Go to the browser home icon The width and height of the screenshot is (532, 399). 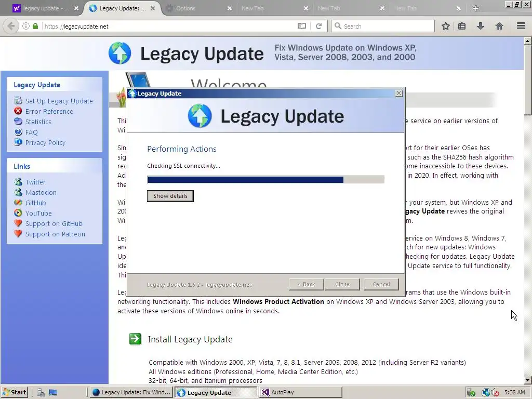pyautogui.click(x=499, y=26)
